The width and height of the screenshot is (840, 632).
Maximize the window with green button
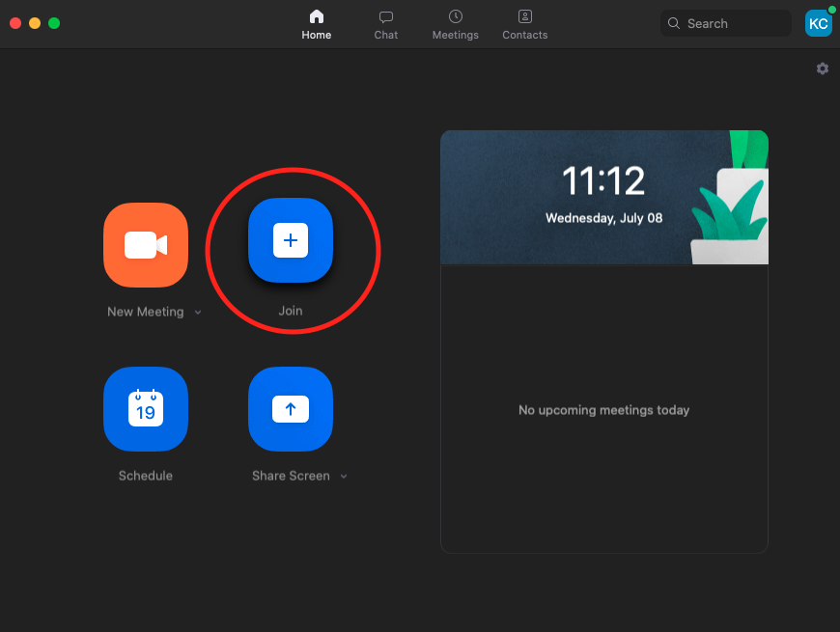point(54,23)
